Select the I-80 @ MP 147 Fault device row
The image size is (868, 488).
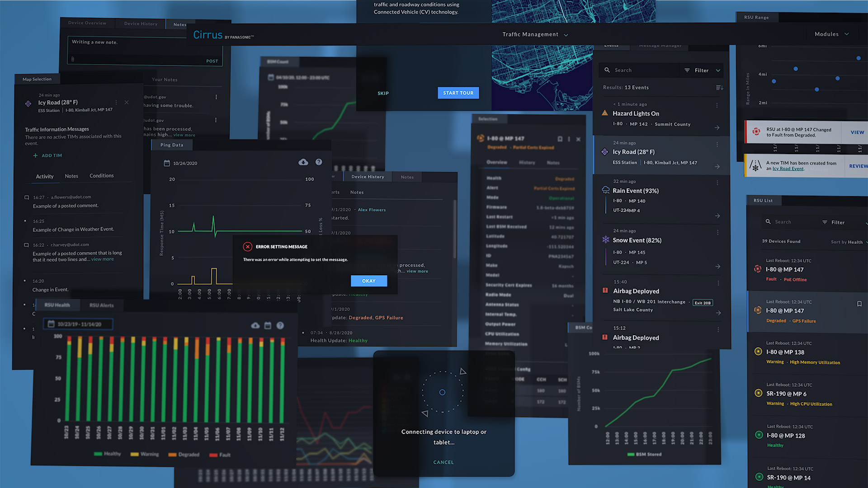pyautogui.click(x=807, y=270)
